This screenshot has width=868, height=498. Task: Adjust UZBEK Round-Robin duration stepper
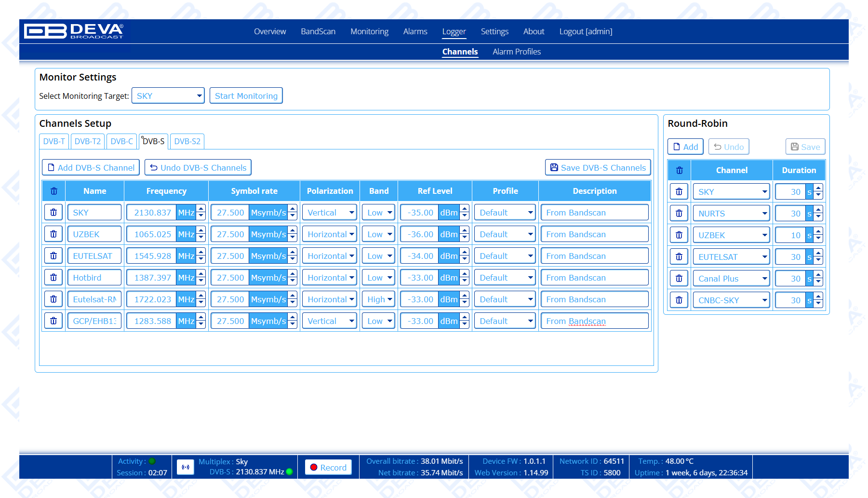pyautogui.click(x=818, y=235)
